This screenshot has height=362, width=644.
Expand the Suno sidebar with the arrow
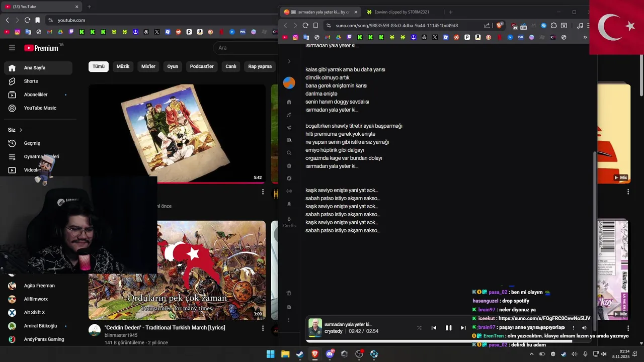(x=289, y=61)
